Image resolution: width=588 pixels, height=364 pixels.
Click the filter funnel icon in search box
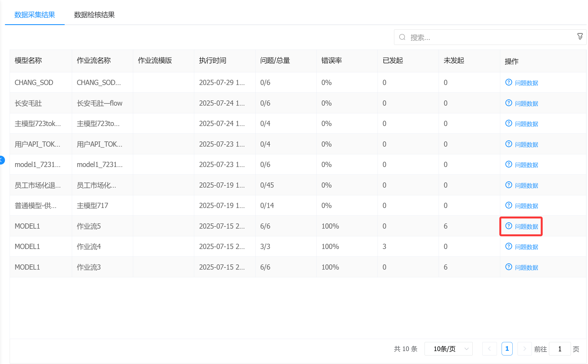tap(580, 37)
